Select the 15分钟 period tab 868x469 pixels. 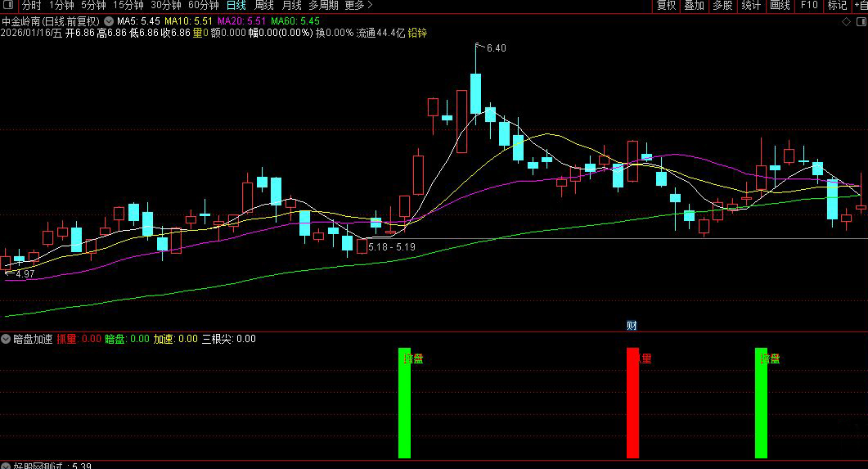pos(128,6)
